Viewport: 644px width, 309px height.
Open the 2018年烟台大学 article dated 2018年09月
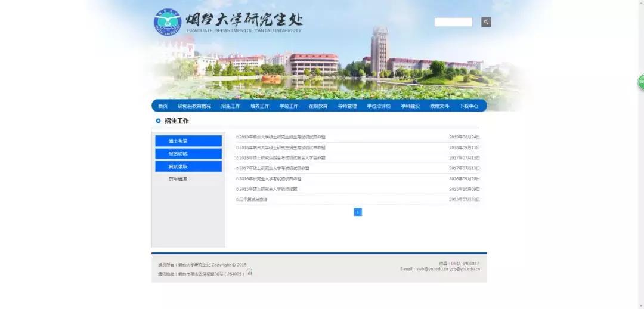281,147
